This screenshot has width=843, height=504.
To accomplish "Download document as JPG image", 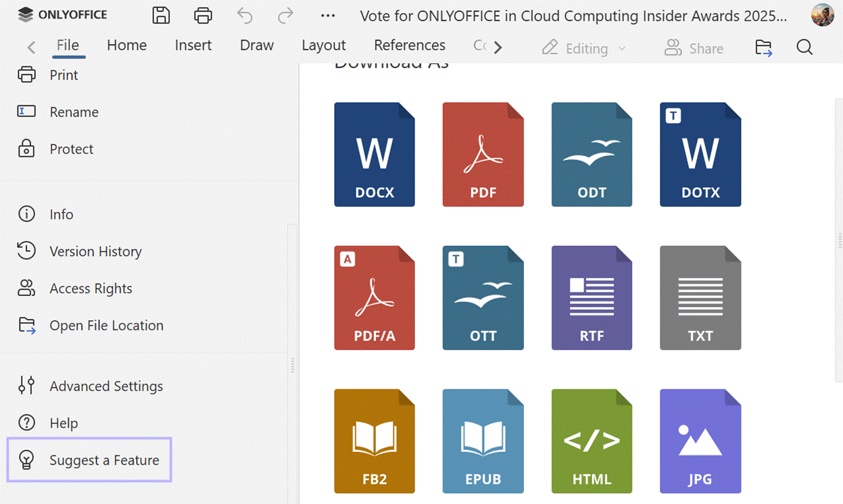I will (x=700, y=441).
